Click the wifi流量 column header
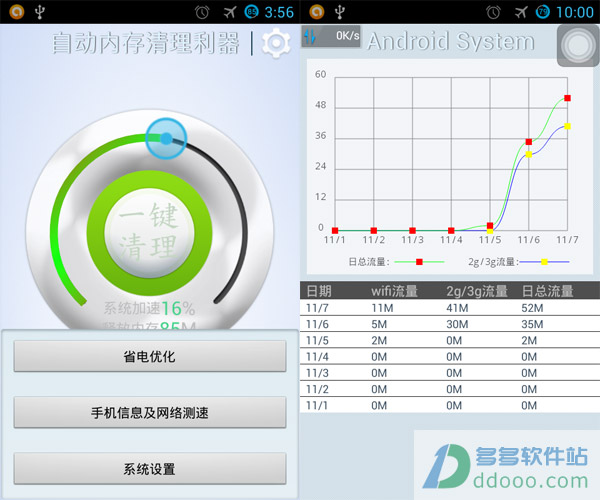Viewport: 600px width, 500px height. tap(394, 291)
